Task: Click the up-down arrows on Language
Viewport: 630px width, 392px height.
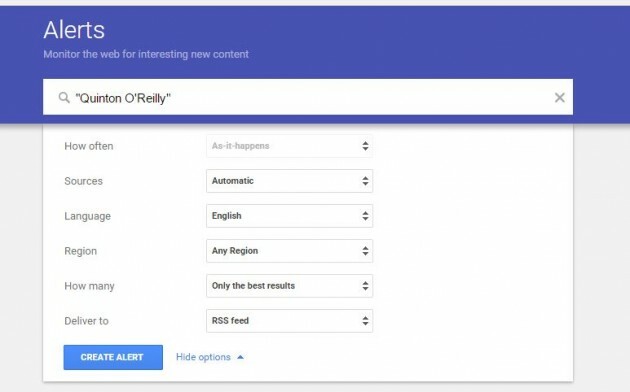Action: (365, 216)
